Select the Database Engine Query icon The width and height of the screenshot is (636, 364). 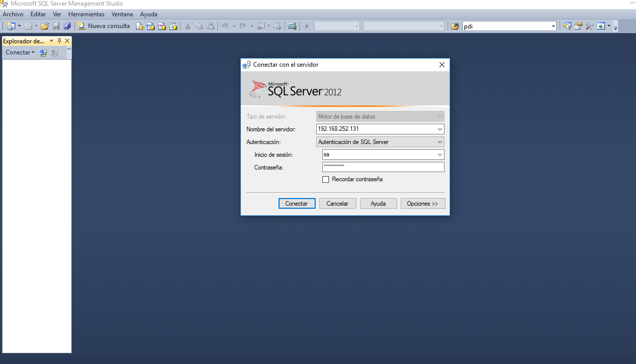(139, 25)
